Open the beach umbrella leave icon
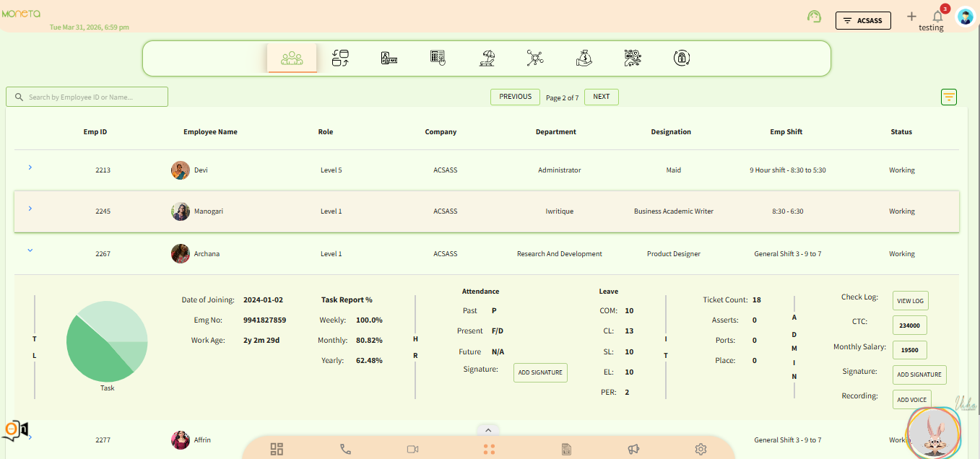980x459 pixels. [487, 58]
